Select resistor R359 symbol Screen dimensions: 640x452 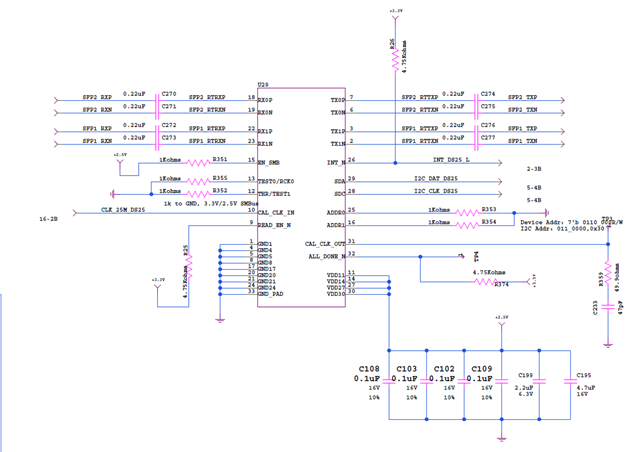click(x=608, y=273)
